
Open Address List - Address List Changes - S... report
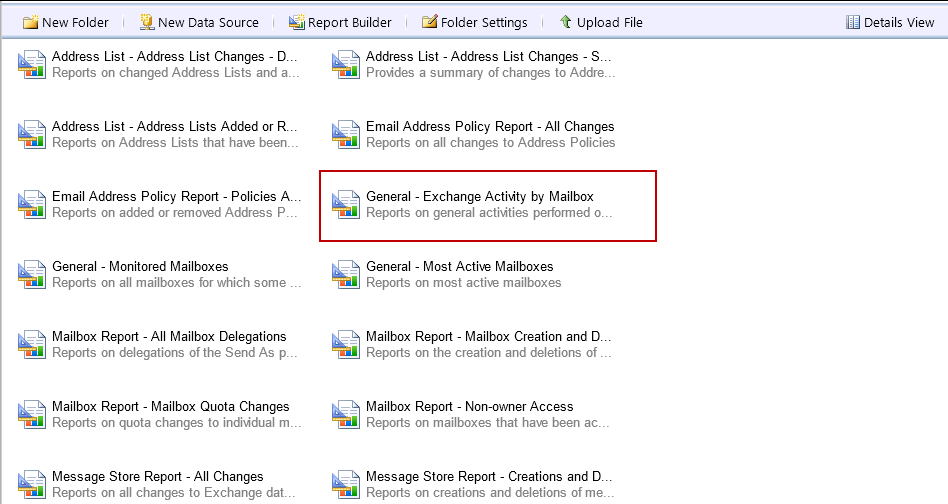pos(489,56)
